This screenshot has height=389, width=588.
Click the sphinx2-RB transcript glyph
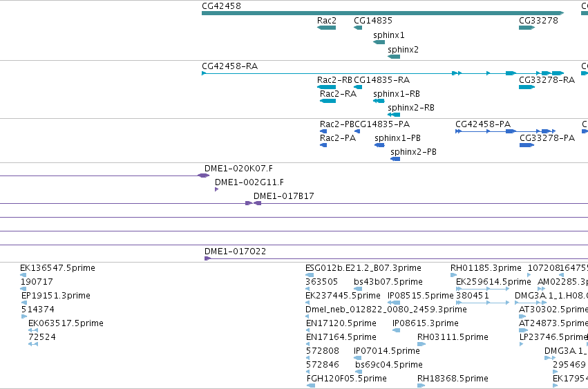[x=394, y=115]
